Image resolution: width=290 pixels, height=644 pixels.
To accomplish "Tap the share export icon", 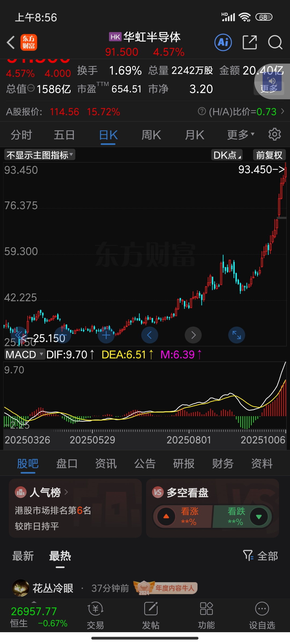I will pos(250,42).
